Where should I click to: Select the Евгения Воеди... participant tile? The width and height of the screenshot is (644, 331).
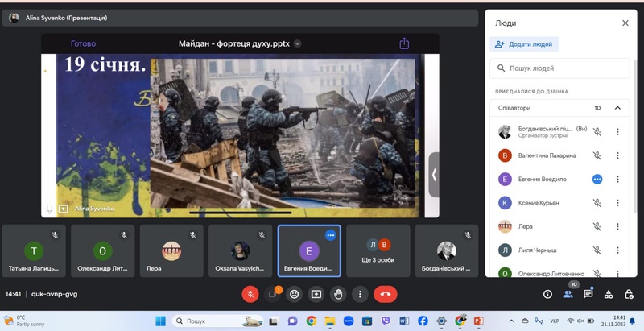[309, 251]
